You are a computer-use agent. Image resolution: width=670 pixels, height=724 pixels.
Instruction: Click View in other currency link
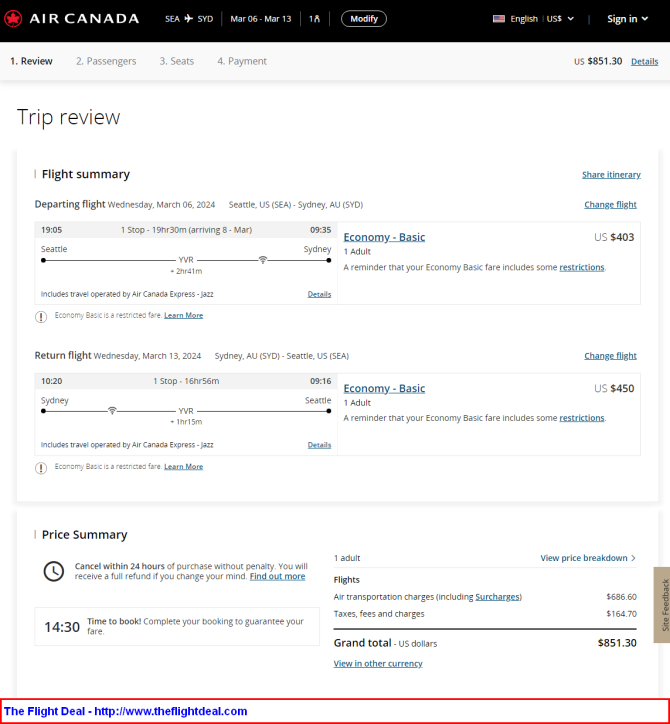coord(378,664)
